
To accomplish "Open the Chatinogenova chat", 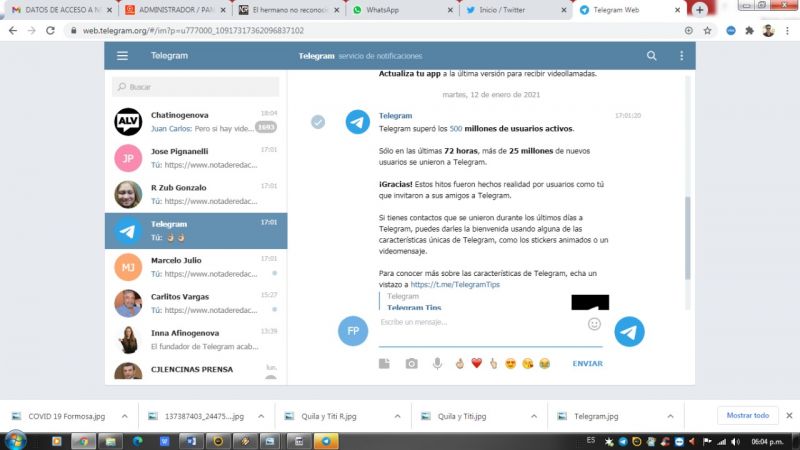I will click(196, 122).
